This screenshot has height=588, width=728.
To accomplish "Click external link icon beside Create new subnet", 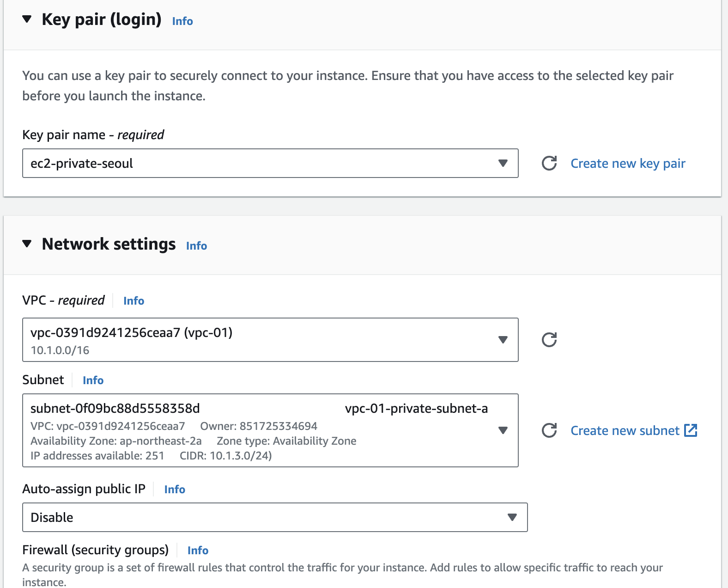I will tap(691, 430).
